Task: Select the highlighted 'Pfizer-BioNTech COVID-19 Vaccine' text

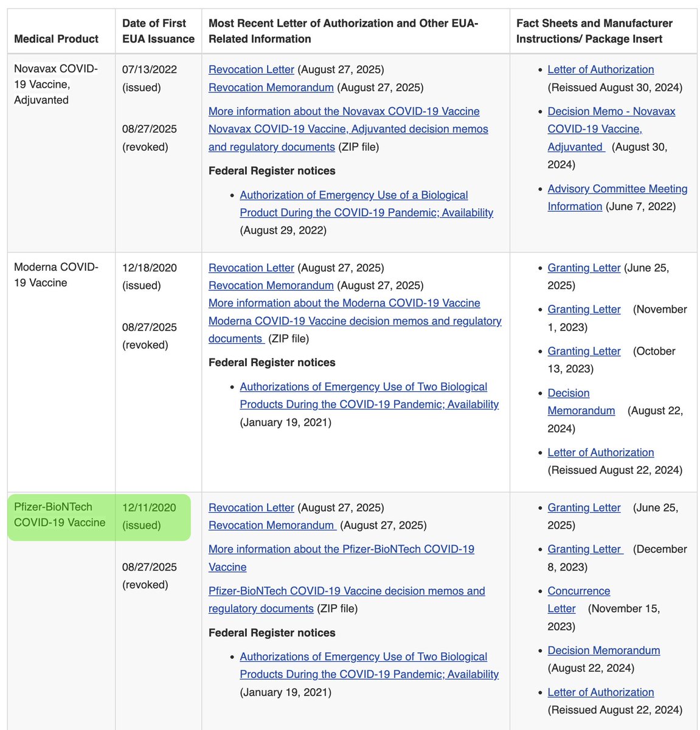Action: (x=60, y=515)
